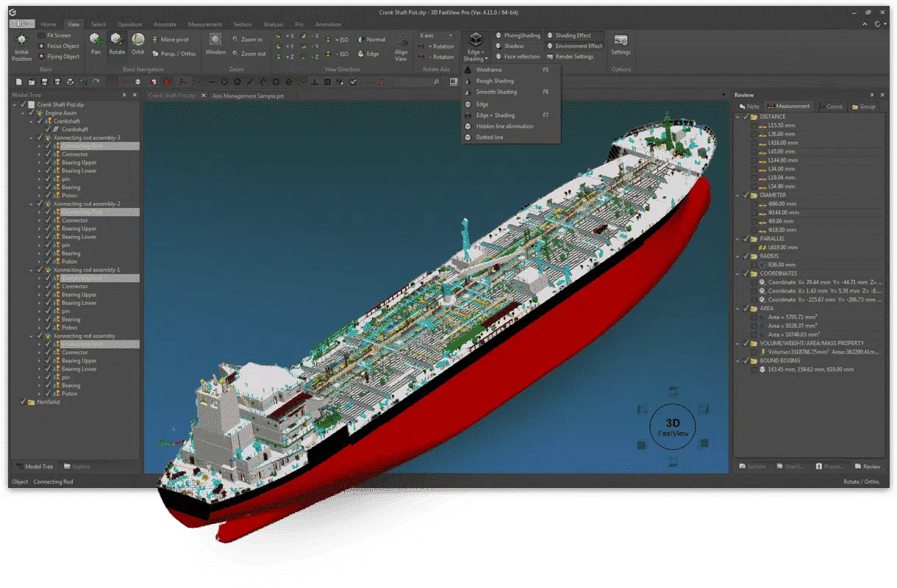This screenshot has height=588, width=897.
Task: Click the Normal view direction icon
Action: (362, 40)
